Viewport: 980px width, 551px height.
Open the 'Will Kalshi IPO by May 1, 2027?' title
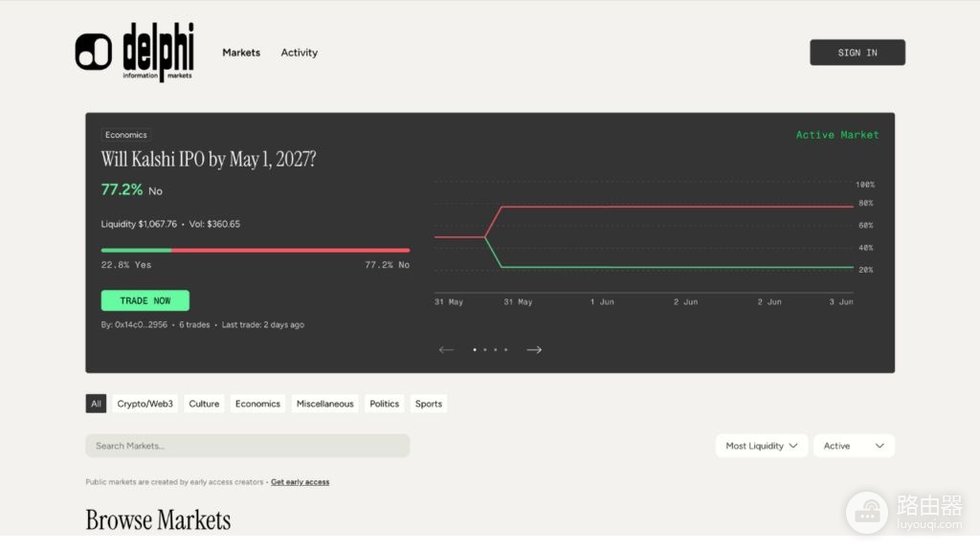[209, 160]
